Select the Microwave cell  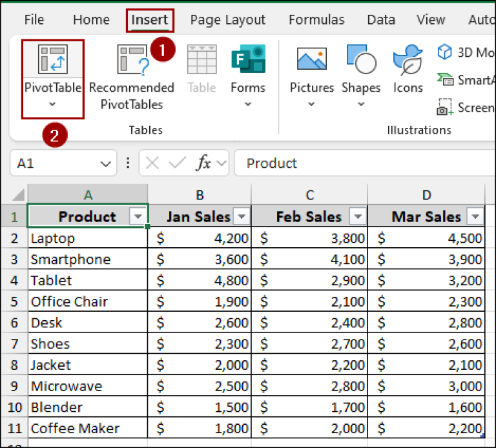point(88,386)
